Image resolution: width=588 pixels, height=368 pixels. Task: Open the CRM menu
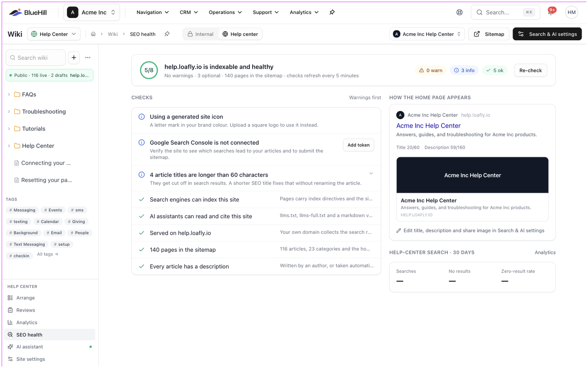pos(189,12)
